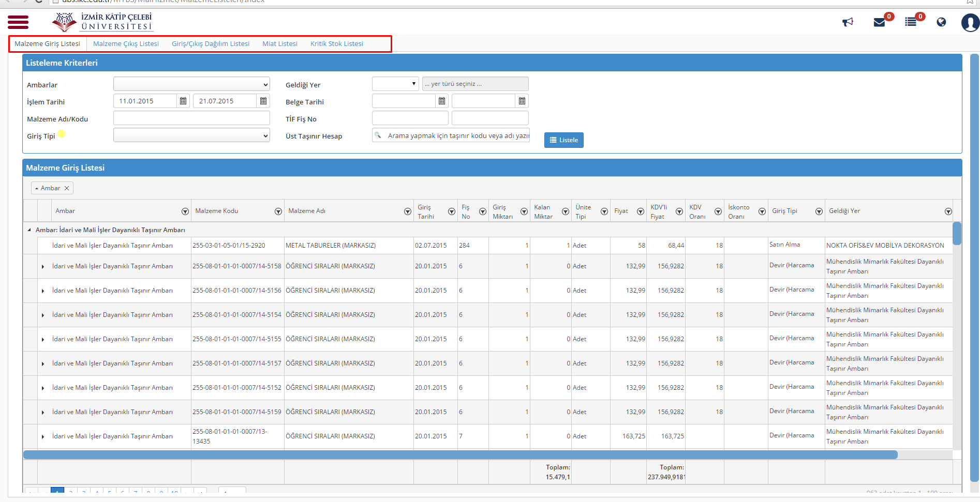
Task: Filter the KDV'li Fiyat column
Action: [679, 211]
